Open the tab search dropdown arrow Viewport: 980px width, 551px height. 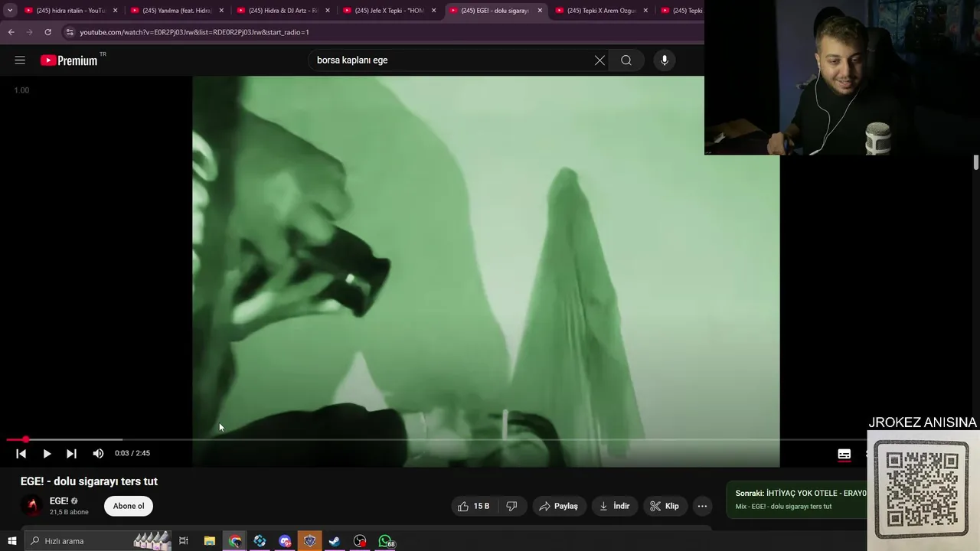[x=10, y=11]
